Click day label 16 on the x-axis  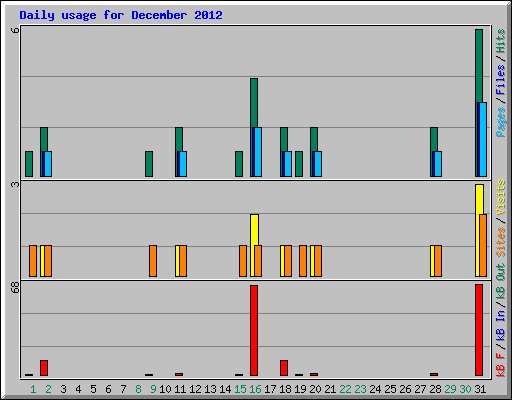pos(255,389)
